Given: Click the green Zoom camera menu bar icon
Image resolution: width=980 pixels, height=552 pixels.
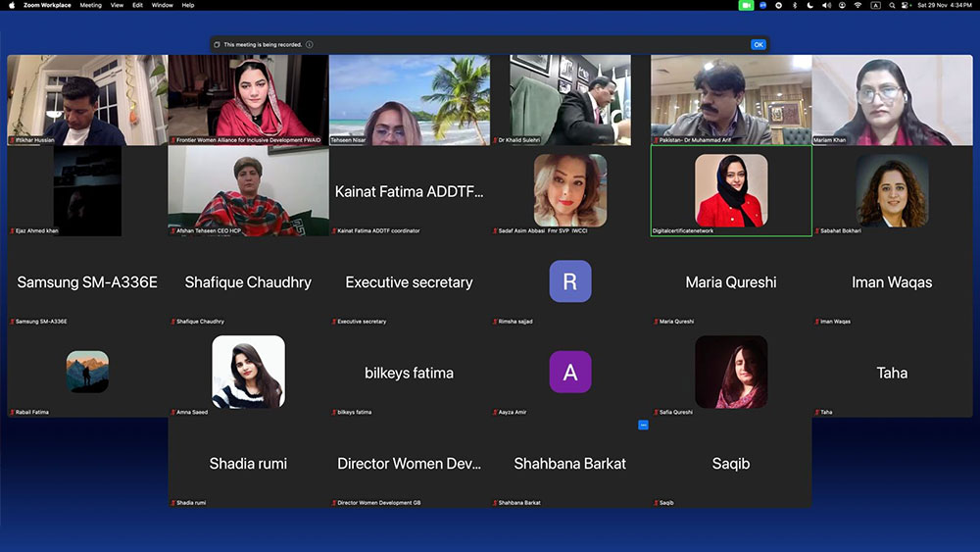Looking at the screenshot, I should tap(746, 5).
